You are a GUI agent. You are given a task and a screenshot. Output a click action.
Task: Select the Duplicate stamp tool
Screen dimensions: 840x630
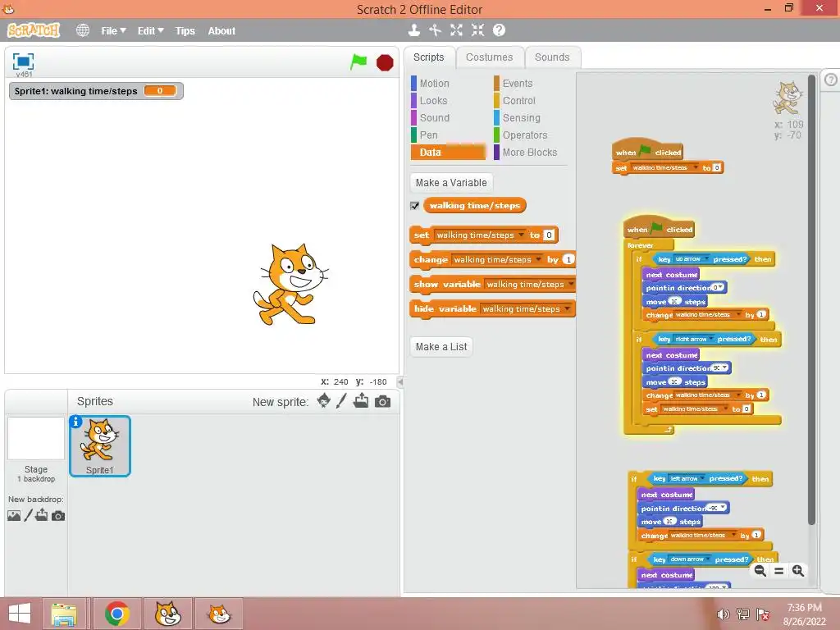coord(413,30)
